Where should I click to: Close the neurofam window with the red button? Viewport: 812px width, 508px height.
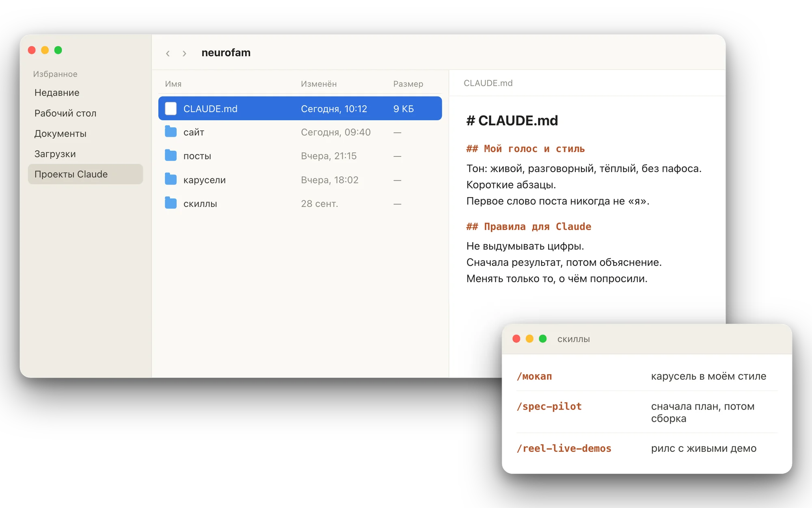(32, 50)
